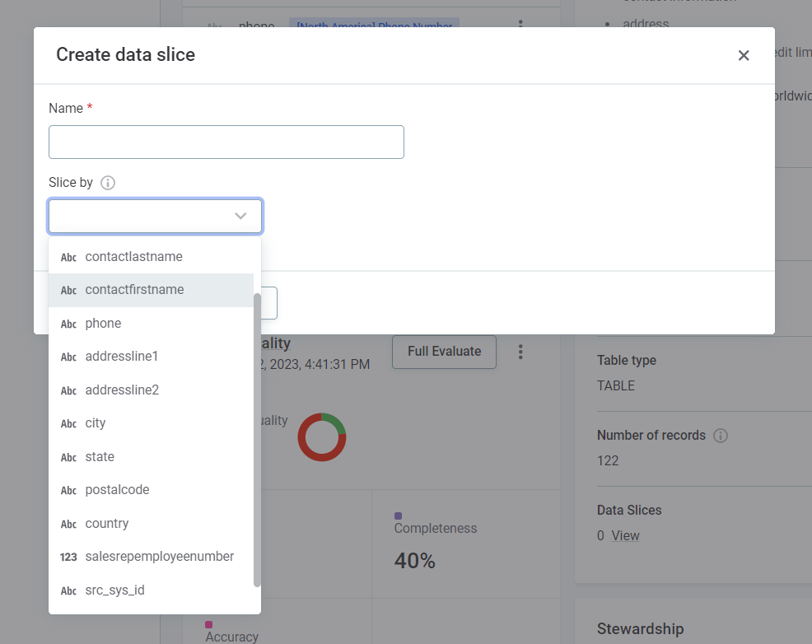Choose contactfirstname option
The image size is (812, 644).
click(134, 290)
